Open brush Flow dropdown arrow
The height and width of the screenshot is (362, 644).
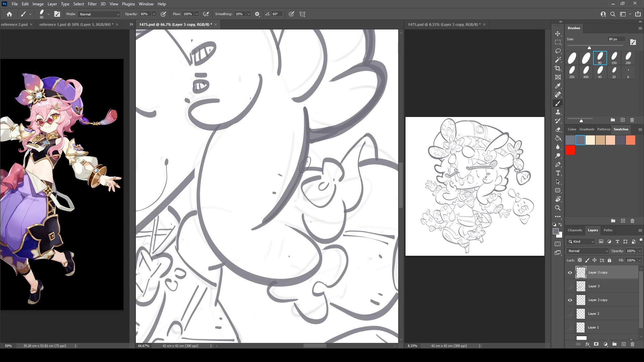coord(197,14)
